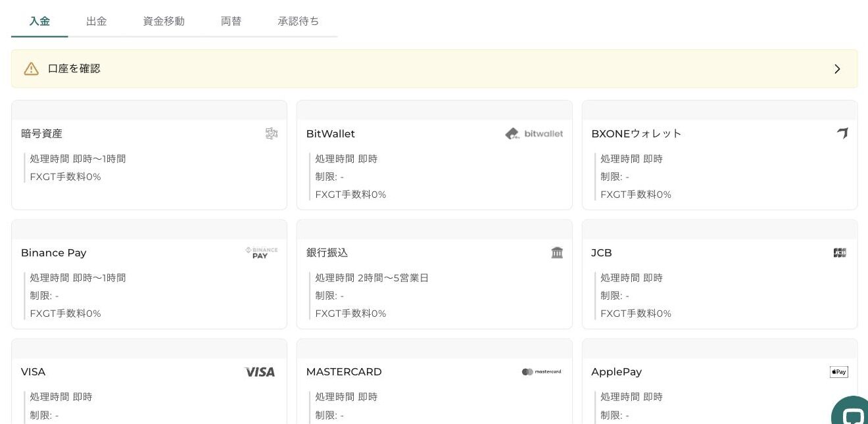The image size is (868, 424).
Task: Click 制限: - under Binance Pay
Action: click(44, 296)
